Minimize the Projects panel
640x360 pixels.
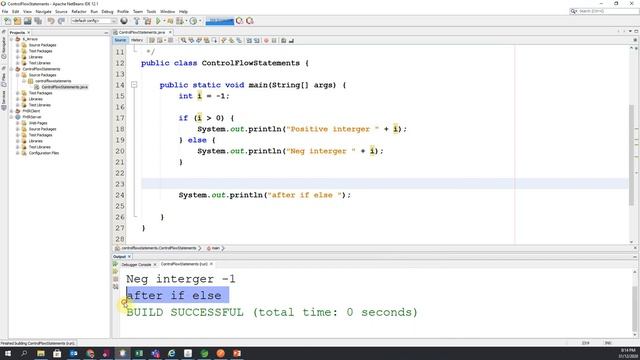point(106,32)
